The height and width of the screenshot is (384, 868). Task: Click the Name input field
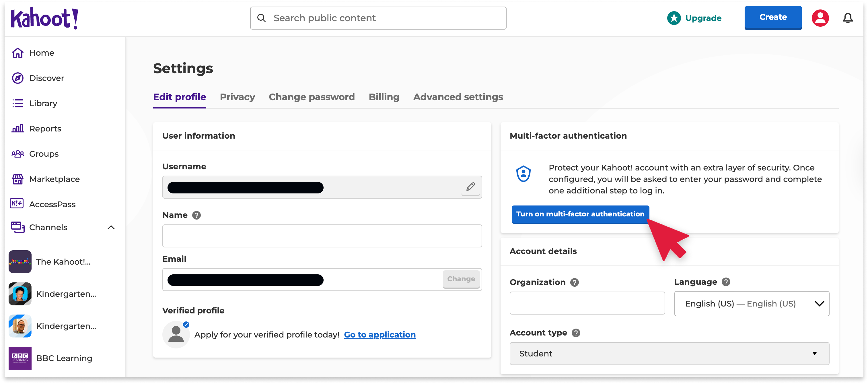click(322, 236)
